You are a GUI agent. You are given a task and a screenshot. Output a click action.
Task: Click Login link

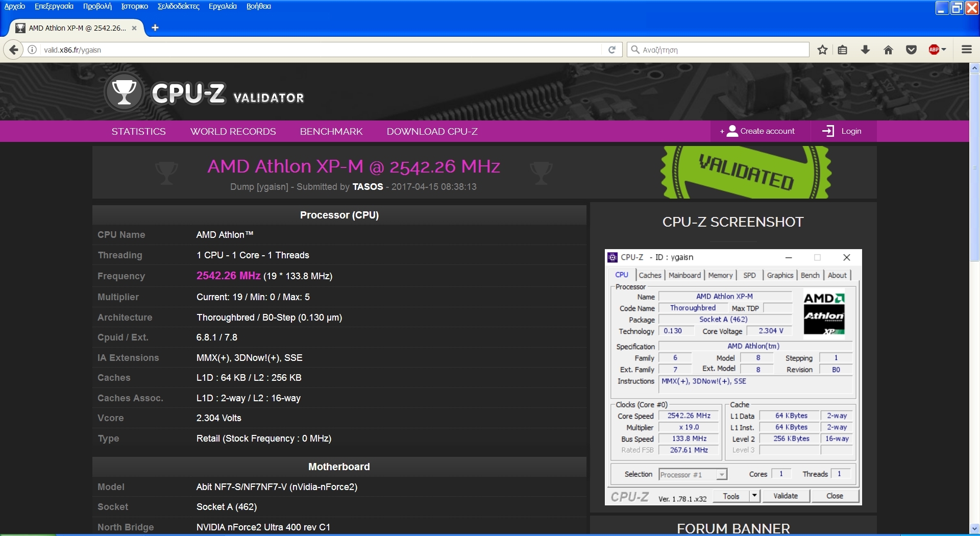point(851,131)
